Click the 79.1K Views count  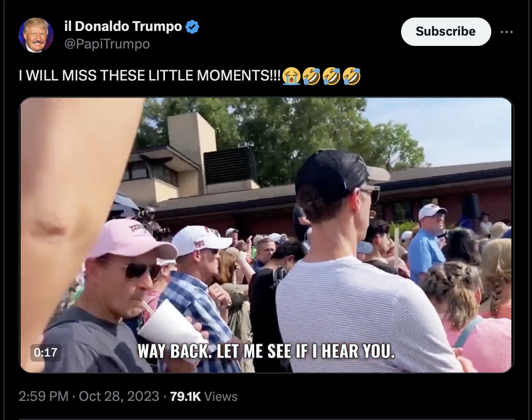(204, 396)
